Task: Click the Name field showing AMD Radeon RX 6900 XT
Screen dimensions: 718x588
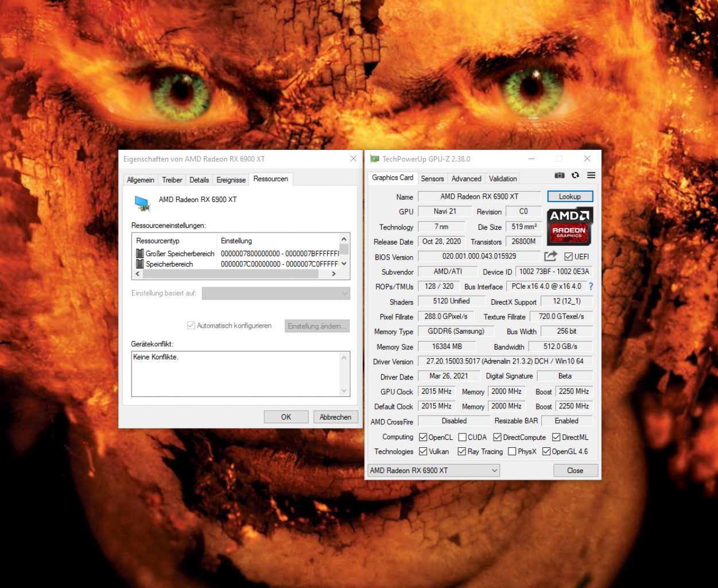Action: coord(479,196)
